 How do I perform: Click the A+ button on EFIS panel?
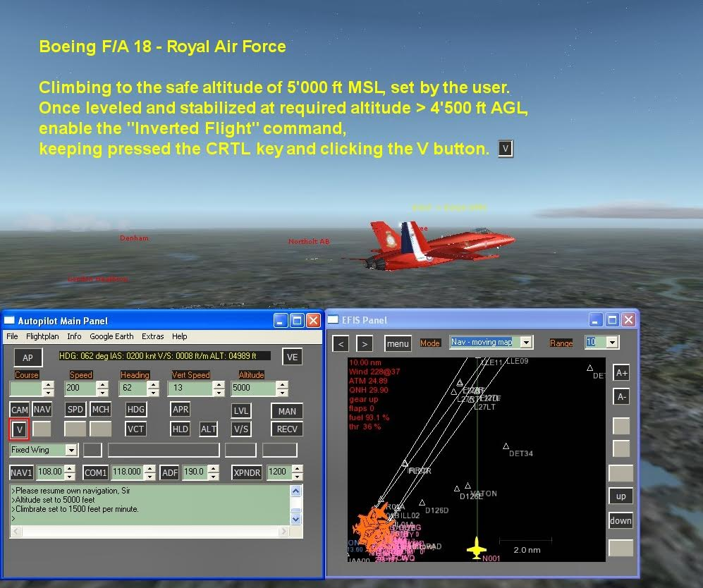point(621,373)
